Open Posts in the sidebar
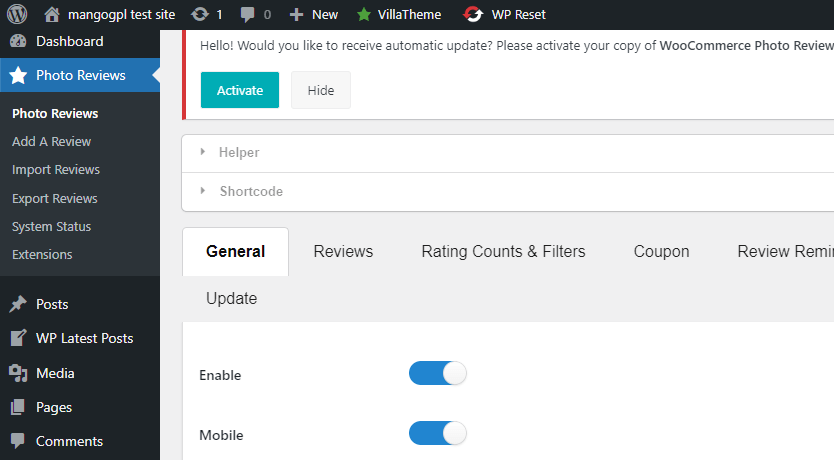This screenshot has height=460, width=834. (52, 304)
